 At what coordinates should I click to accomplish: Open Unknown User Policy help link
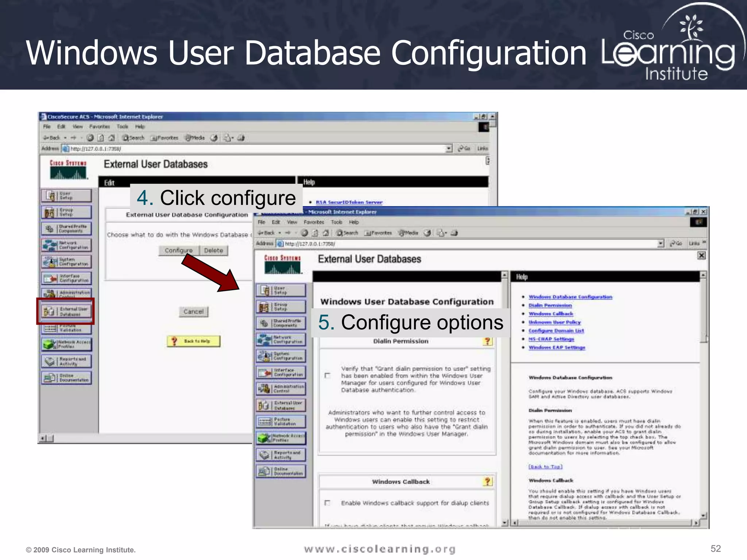coord(555,322)
